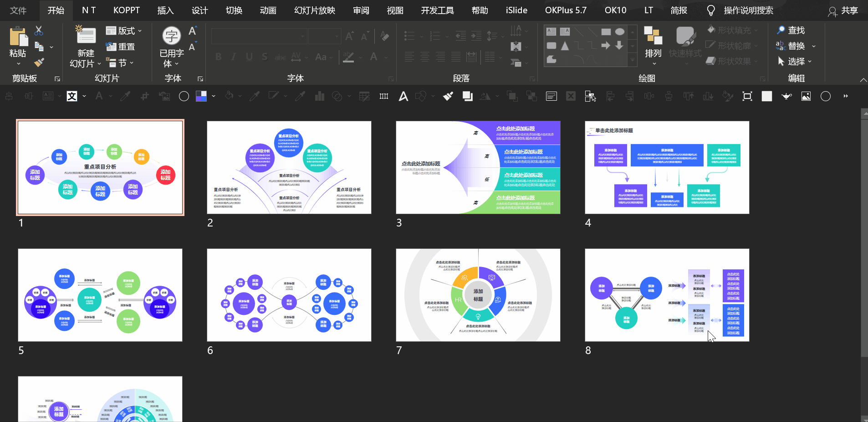Screen dimensions: 868x422
Task: Click the stacked squares icon in the quick toolbar
Action: point(467,96)
